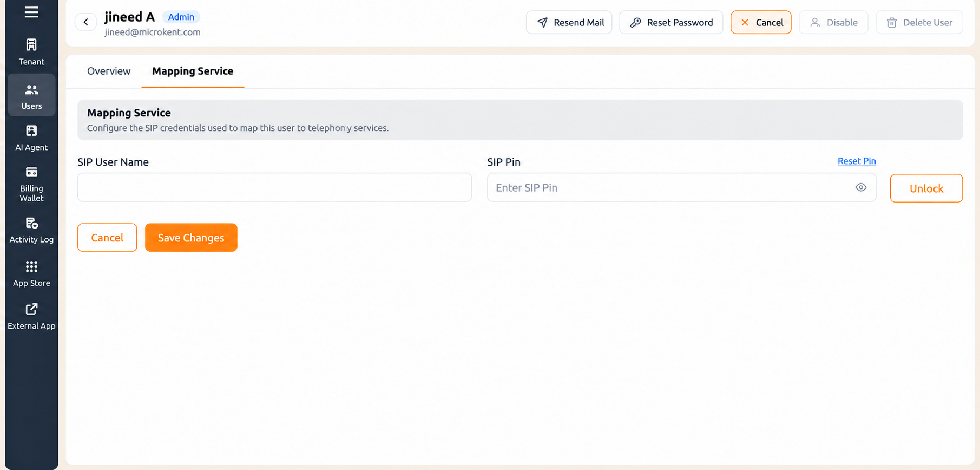Click the Save Changes button
The height and width of the screenshot is (470, 980).
click(191, 238)
